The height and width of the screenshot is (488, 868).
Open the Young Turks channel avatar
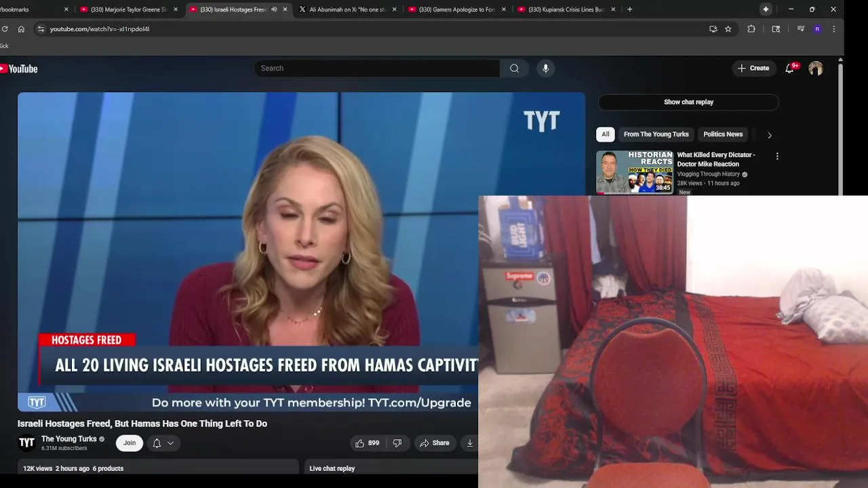(x=26, y=443)
